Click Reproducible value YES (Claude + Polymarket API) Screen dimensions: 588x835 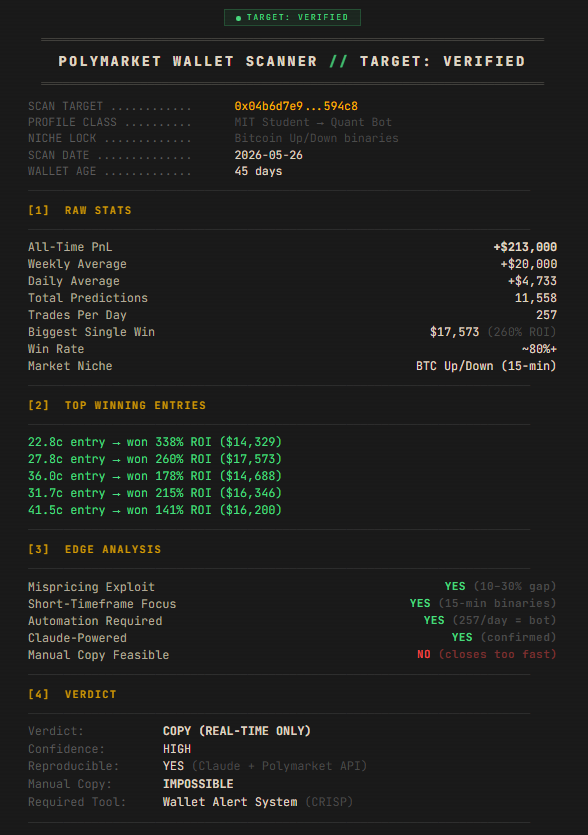point(265,766)
